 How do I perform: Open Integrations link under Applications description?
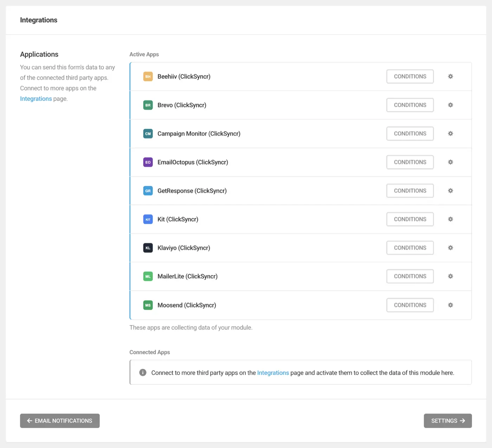pos(36,99)
